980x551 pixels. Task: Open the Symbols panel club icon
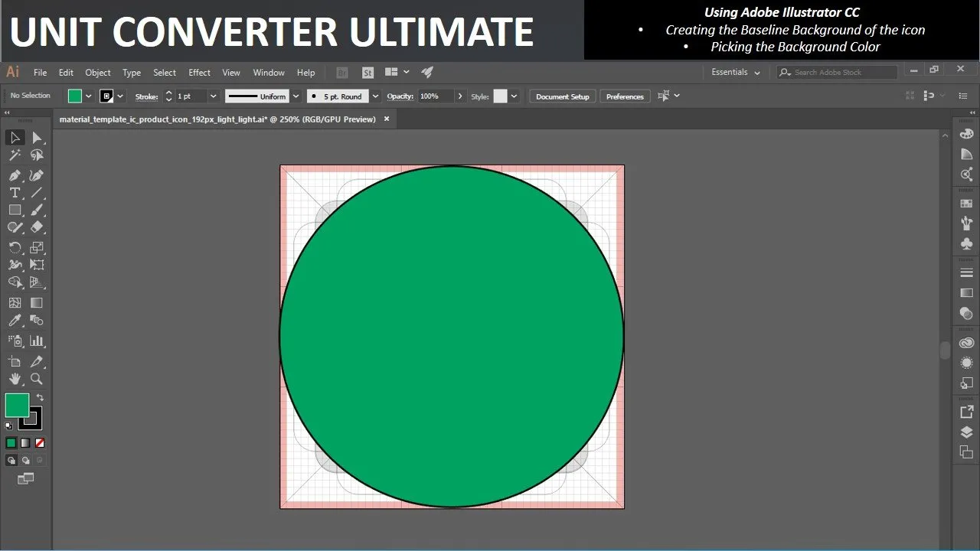966,243
